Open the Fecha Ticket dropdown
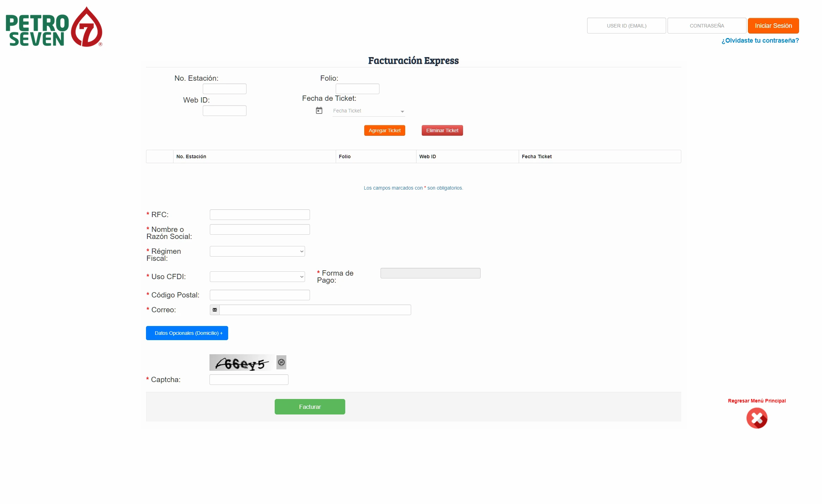The image size is (822, 504). pos(369,111)
